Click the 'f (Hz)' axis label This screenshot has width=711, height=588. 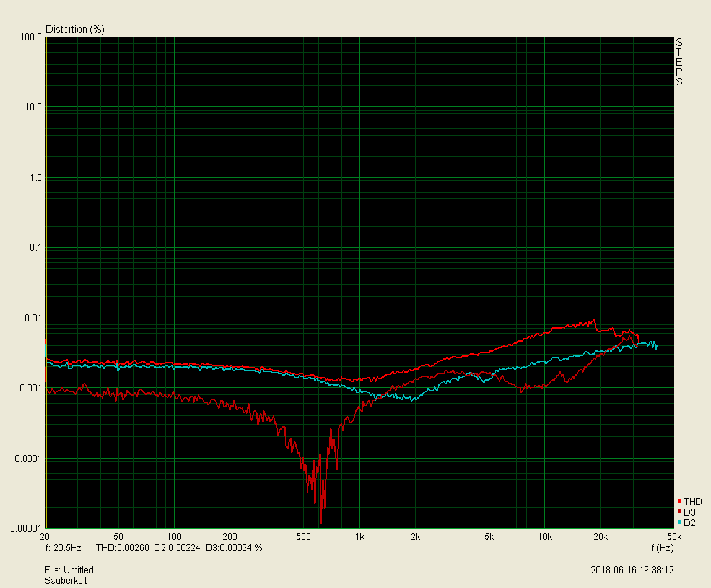tap(663, 548)
